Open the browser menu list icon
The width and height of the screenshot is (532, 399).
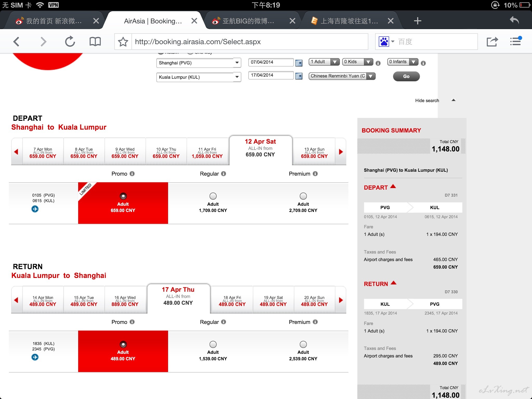click(x=516, y=42)
